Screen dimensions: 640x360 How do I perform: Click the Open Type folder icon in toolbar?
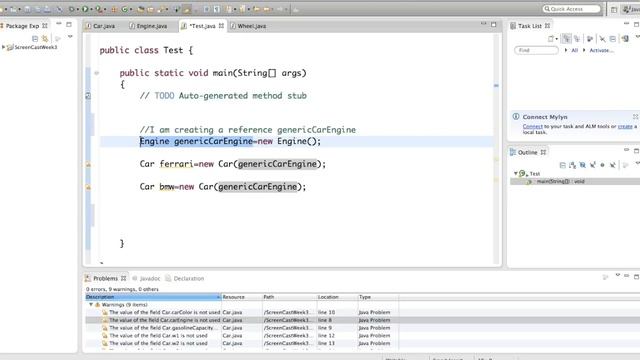(141, 9)
